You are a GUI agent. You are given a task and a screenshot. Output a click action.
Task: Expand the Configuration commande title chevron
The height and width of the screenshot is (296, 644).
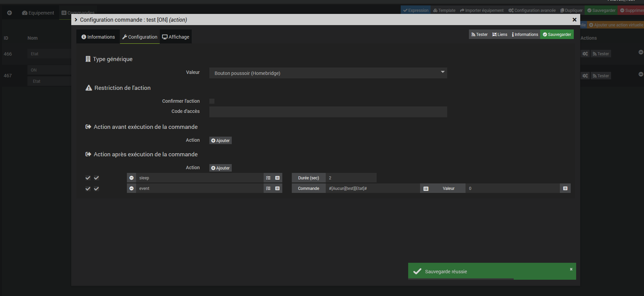76,20
